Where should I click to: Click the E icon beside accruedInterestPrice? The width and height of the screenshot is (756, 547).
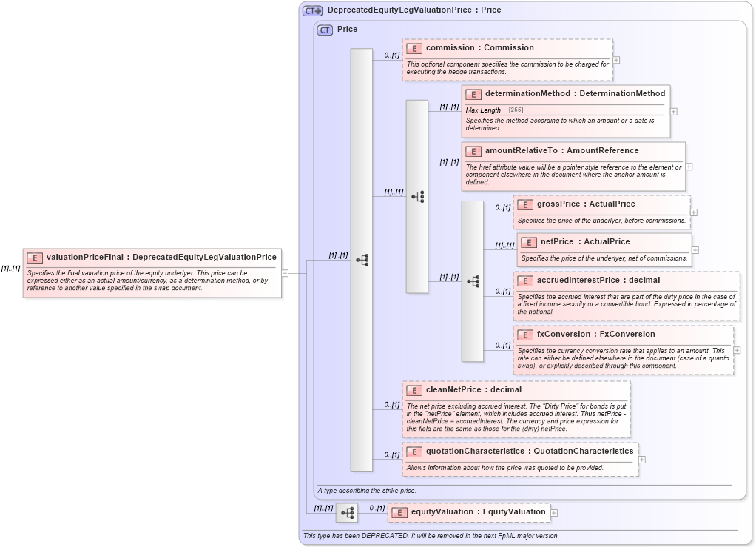click(x=525, y=281)
